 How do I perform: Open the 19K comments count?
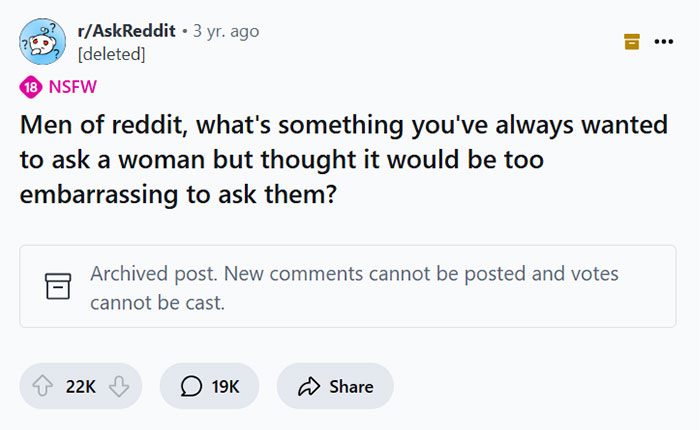coord(225,386)
